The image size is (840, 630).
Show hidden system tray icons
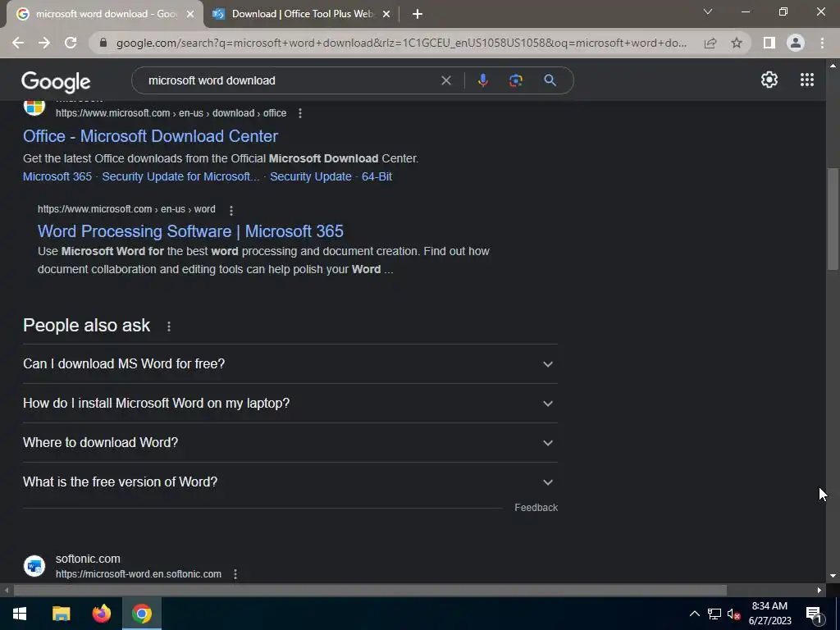point(694,614)
